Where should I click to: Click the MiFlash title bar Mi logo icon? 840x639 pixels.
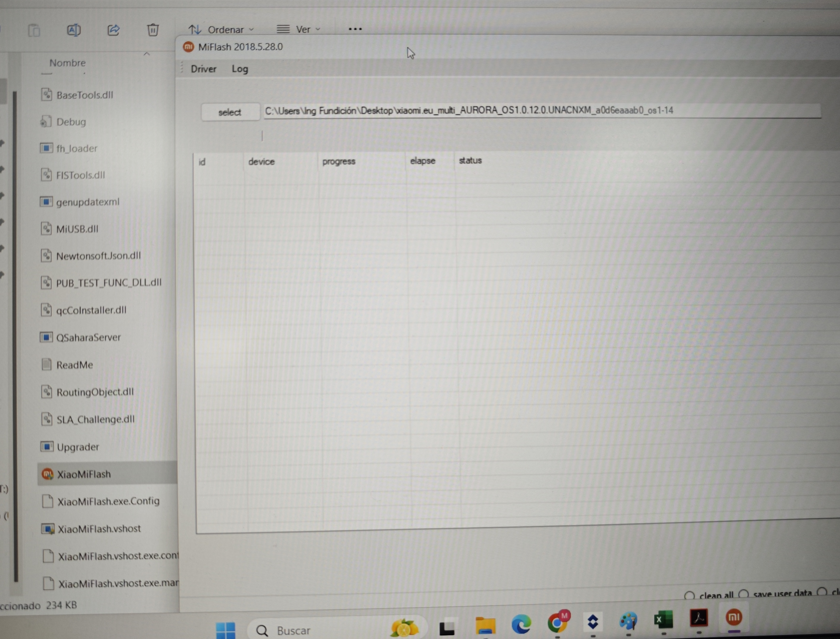point(189,47)
